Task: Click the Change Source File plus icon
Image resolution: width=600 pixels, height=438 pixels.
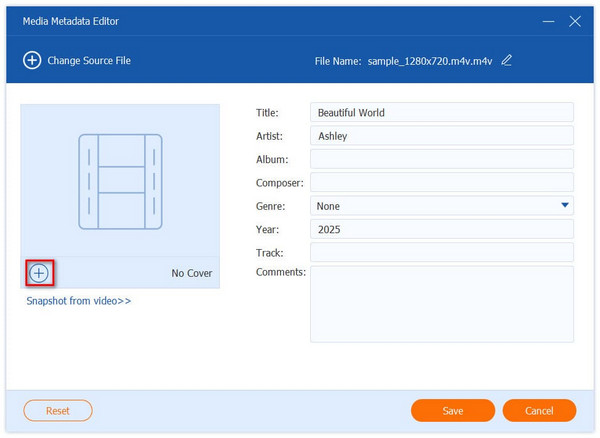Action: pyautogui.click(x=32, y=61)
